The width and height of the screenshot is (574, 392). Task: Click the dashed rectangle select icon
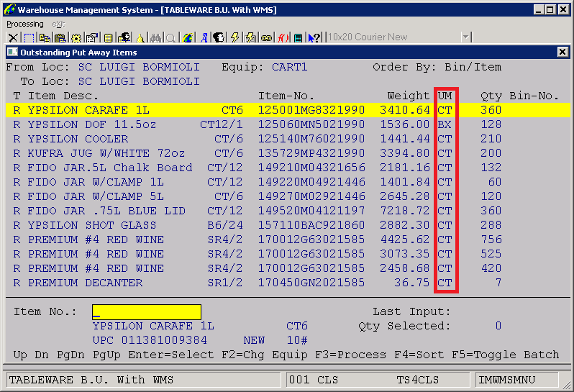(x=29, y=37)
